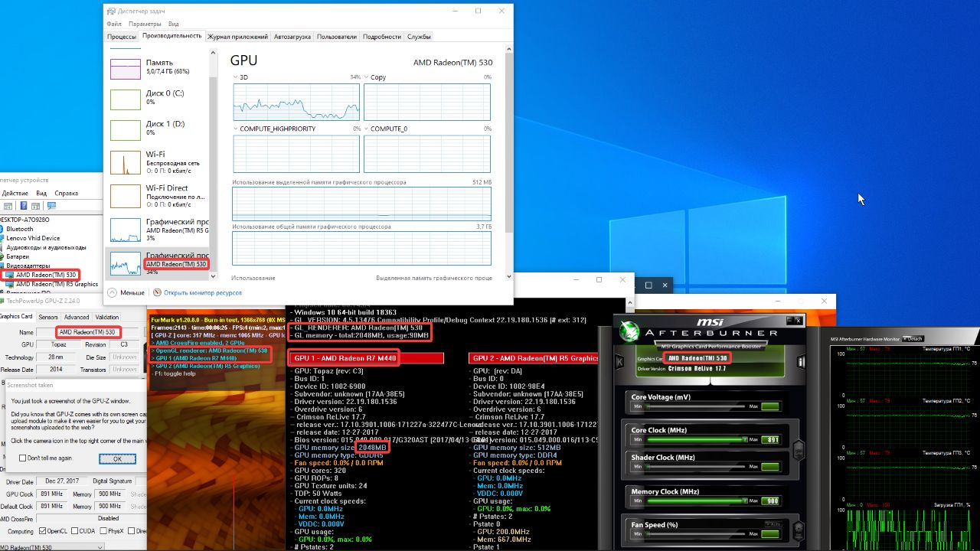980x551 pixels.
Task: Click the GPU-Z Name field
Action: point(88,332)
